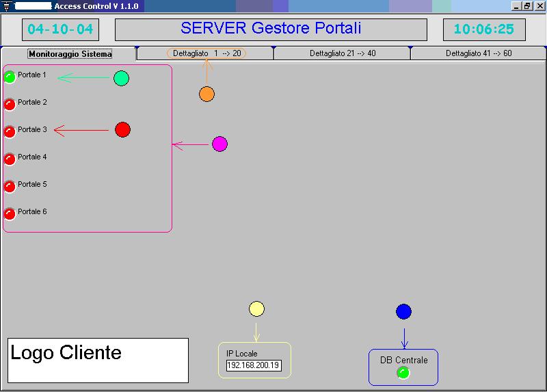Screen dimensions: 547x392
Task: Restore the Access Control window size
Action: click(527, 6)
